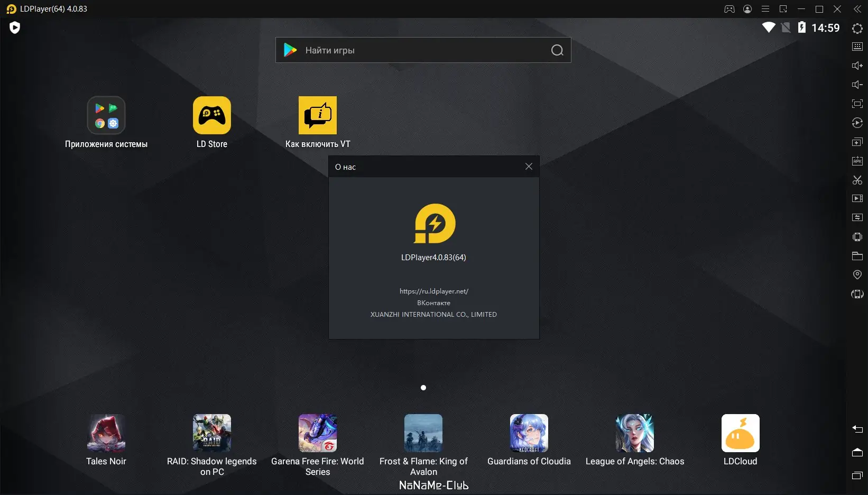Click the Wi-Fi status icon
Viewport: 868px width, 495px height.
(769, 27)
